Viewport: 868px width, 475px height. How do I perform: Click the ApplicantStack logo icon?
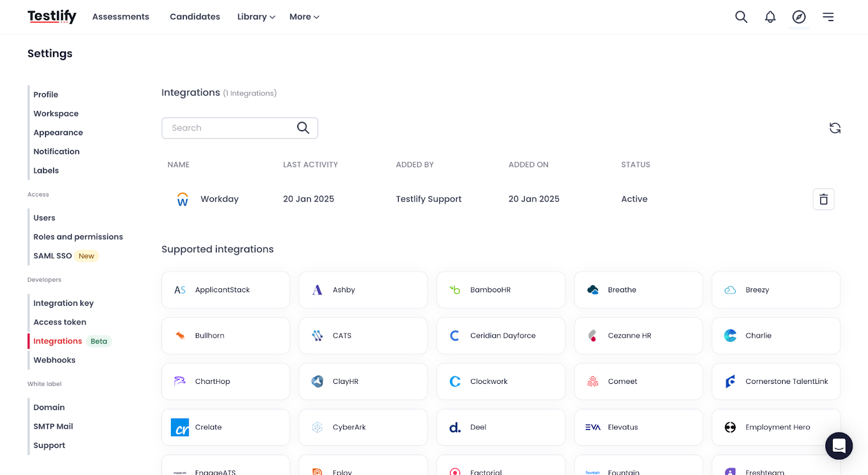180,290
